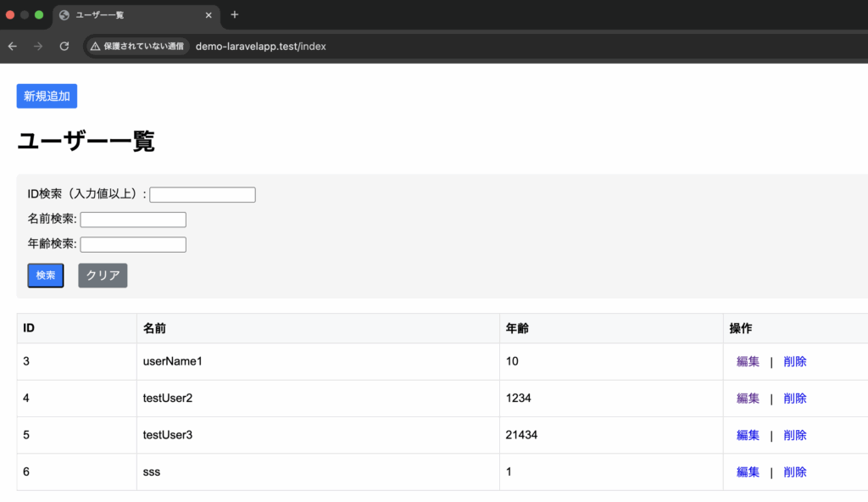Click the 保護されていない通信 security warning badge
Screen dimensions: 868x502
[x=138, y=47]
